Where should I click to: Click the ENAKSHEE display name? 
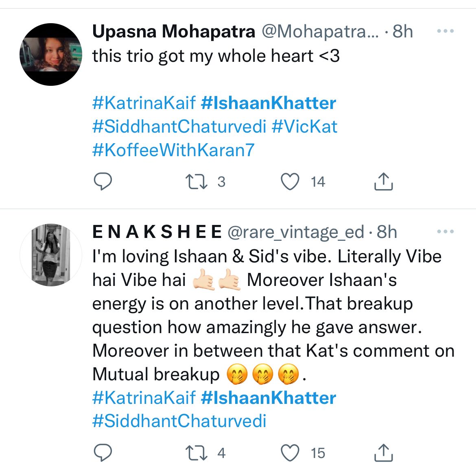(x=157, y=232)
